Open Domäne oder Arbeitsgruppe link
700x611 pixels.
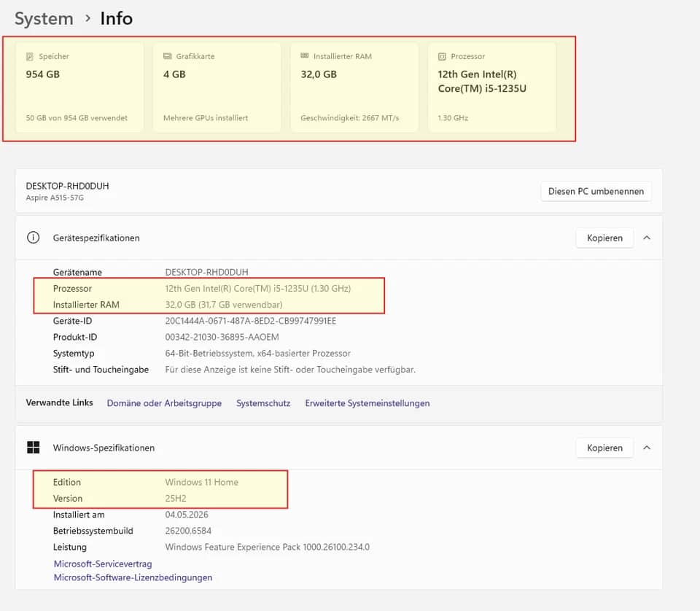164,403
